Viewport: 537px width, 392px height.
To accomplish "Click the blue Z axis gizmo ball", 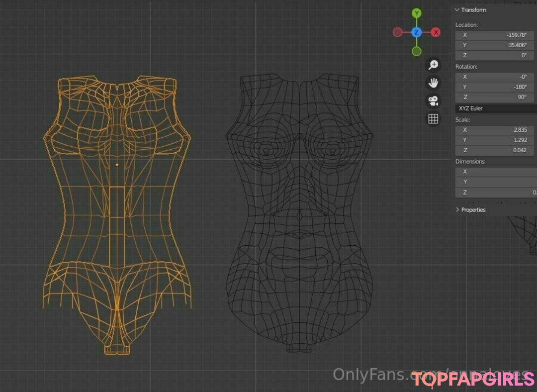I will pyautogui.click(x=417, y=32).
